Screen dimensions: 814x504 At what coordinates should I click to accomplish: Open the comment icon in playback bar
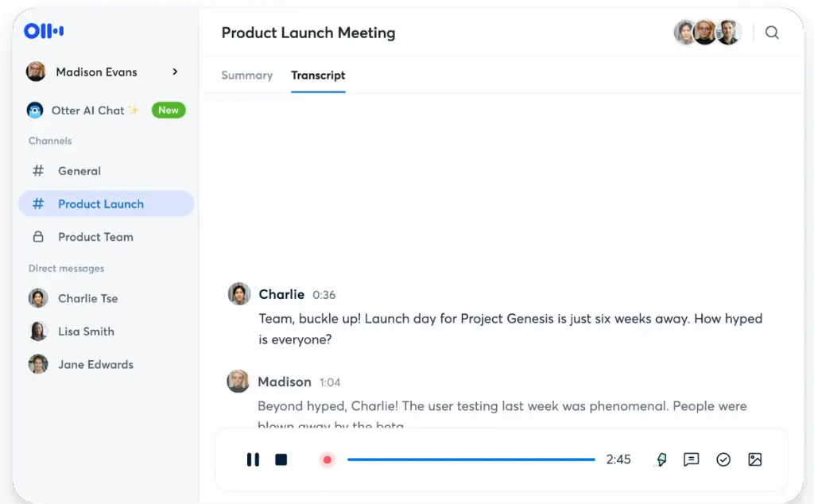pos(692,459)
